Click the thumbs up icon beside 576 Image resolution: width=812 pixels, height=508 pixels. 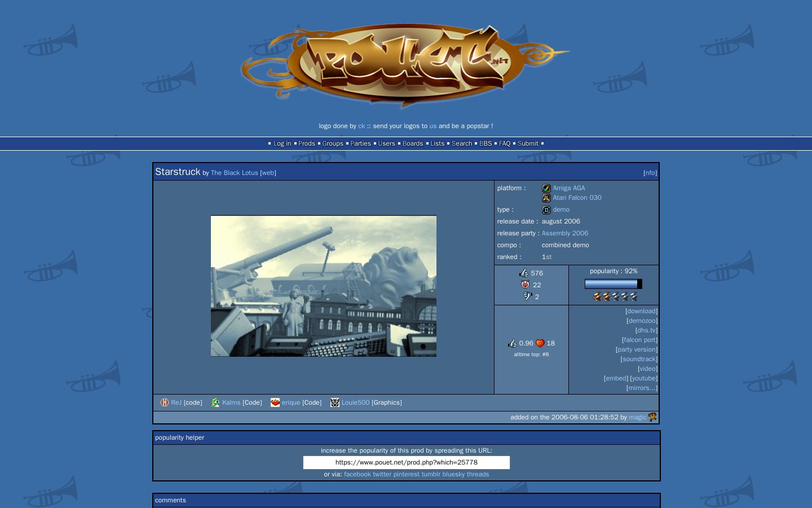(x=524, y=273)
